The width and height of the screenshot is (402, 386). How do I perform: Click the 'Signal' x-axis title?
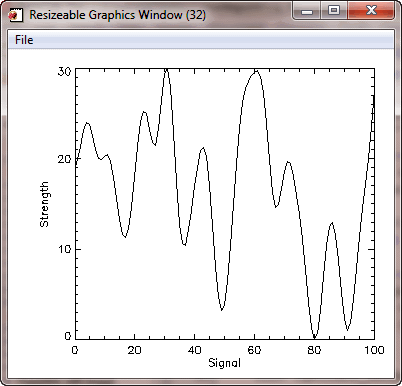pos(224,363)
